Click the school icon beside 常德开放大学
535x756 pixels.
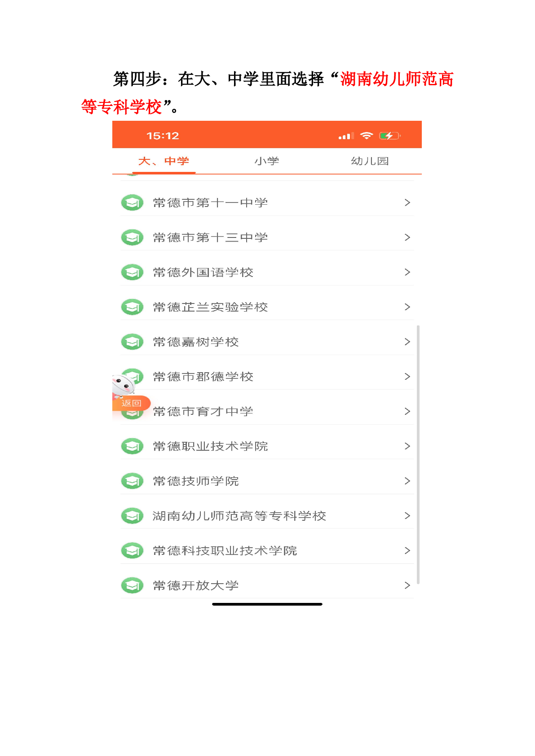click(x=132, y=585)
